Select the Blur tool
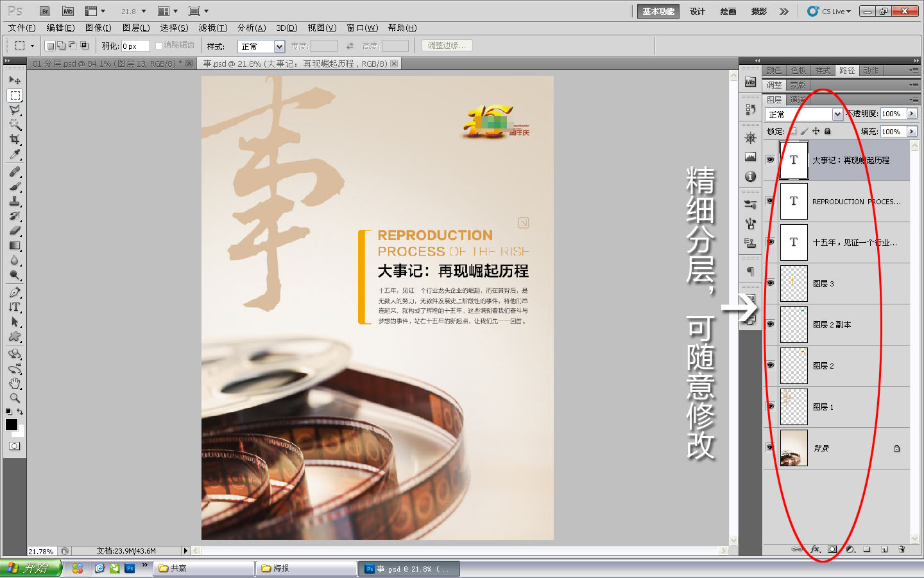The height and width of the screenshot is (578, 924). [x=15, y=260]
